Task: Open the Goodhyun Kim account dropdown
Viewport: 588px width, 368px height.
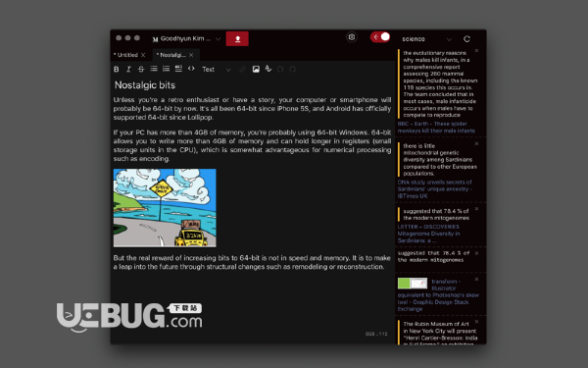Action: (186, 38)
